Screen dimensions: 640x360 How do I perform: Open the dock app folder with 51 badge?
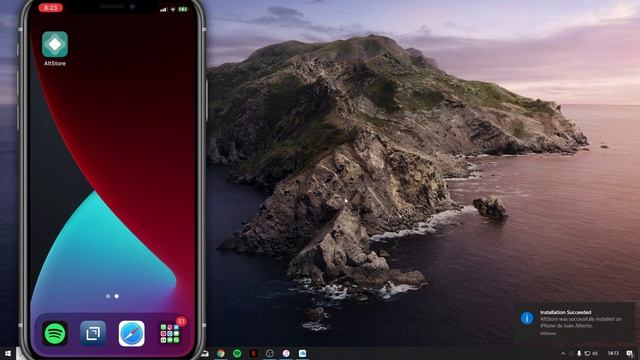[x=170, y=333]
